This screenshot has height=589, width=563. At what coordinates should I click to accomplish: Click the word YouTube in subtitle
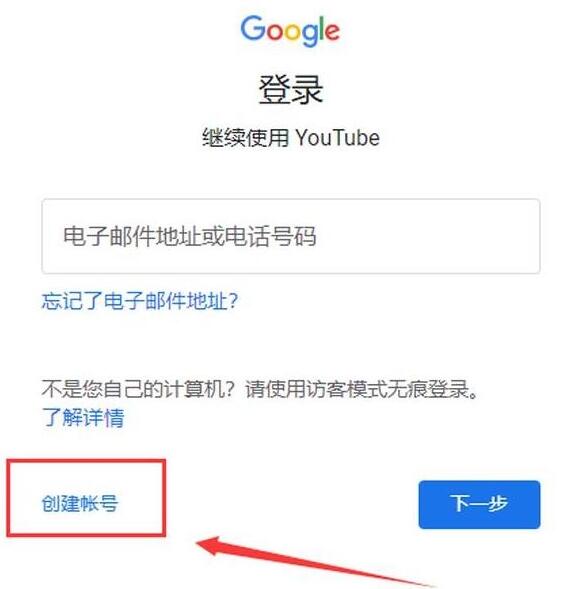tap(338, 138)
